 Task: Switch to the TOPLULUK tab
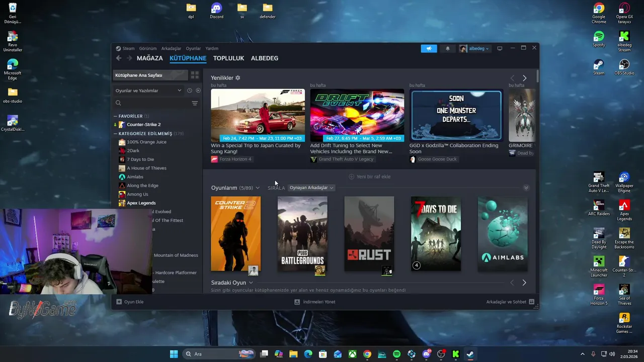pos(228,58)
